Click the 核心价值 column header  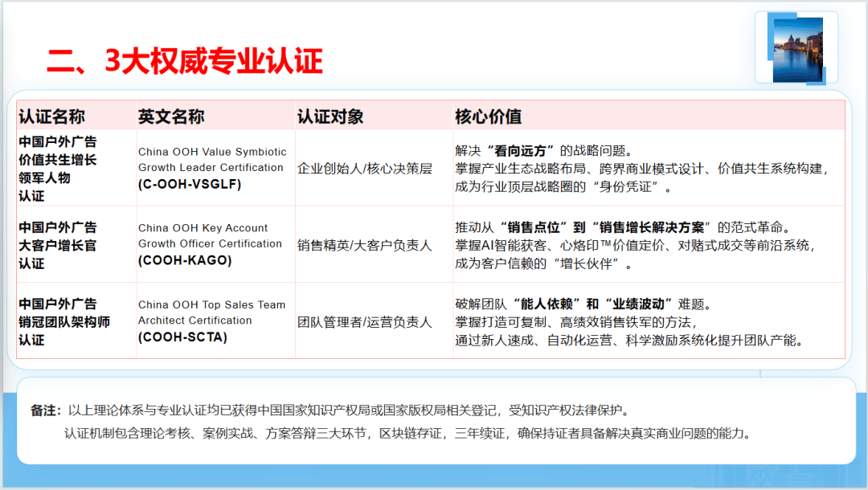[488, 116]
